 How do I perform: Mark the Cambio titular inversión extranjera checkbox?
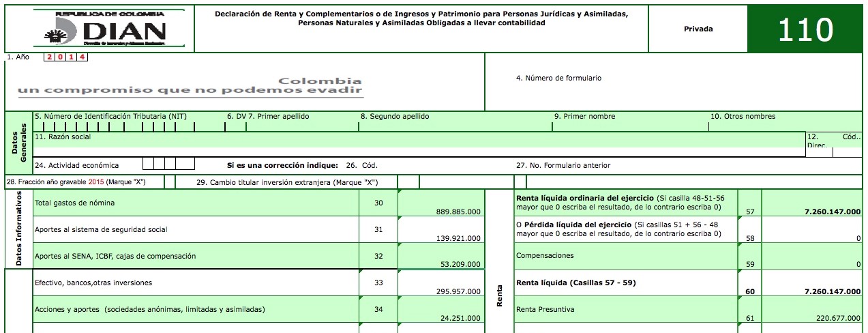[408, 182]
